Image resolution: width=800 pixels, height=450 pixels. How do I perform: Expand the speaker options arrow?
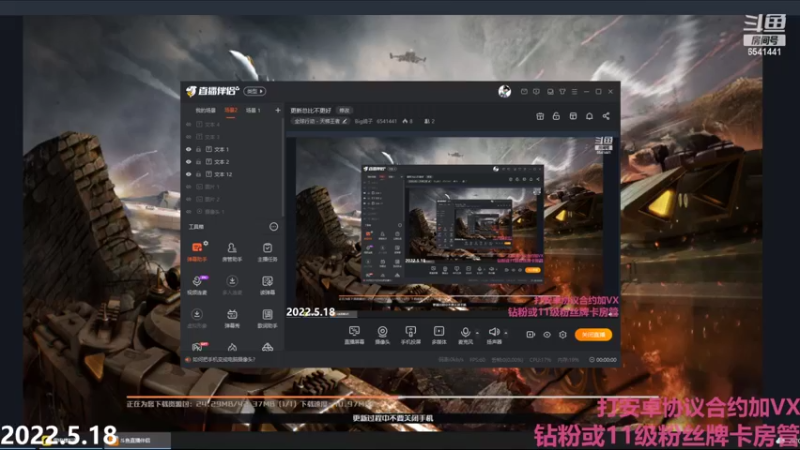[506, 333]
